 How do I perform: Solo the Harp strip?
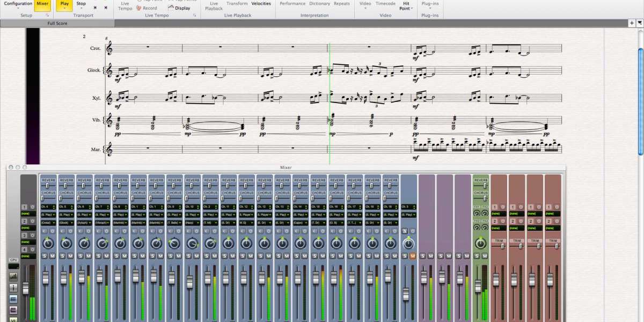click(188, 256)
